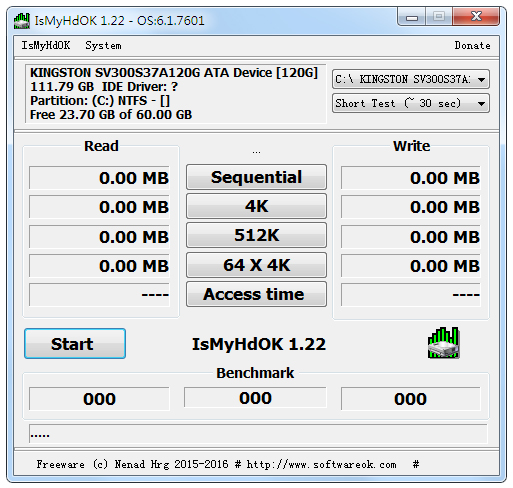Viewport: 513px width, 488px height.
Task: Click the write access time field
Action: coord(411,295)
